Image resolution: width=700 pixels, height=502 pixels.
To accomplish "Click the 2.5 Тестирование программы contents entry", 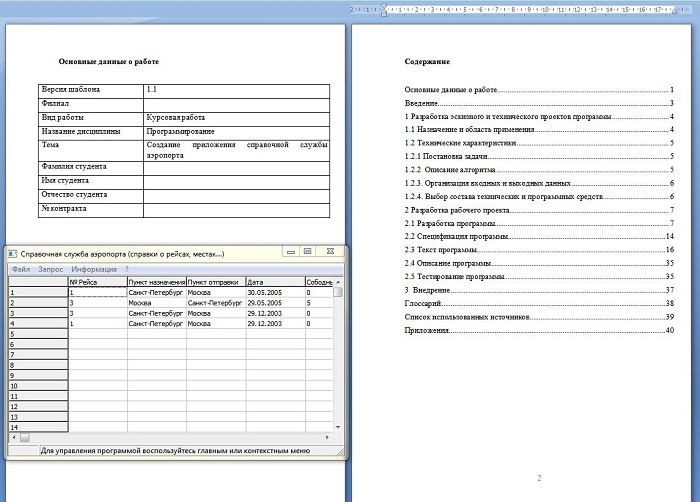I will (539, 276).
